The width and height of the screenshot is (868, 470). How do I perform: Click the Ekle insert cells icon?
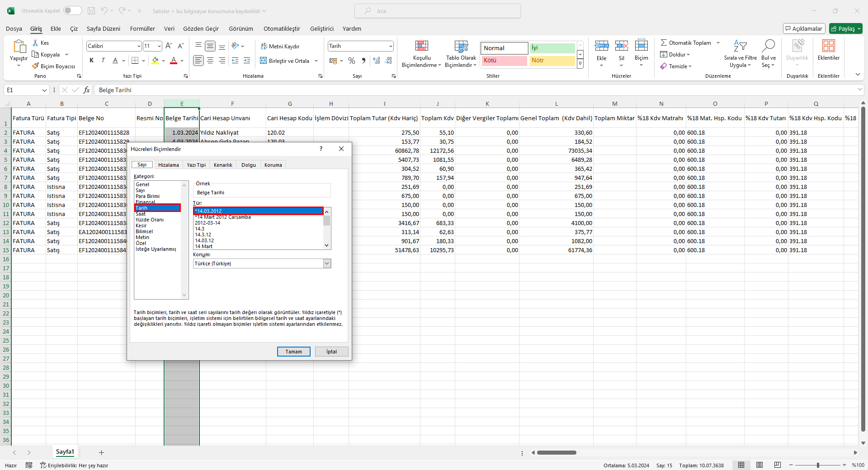tap(601, 46)
